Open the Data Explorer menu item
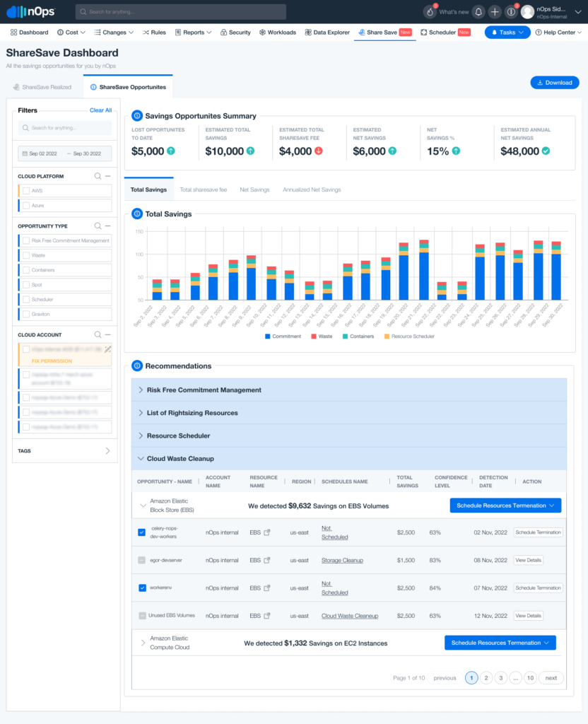The height and width of the screenshot is (724, 588). [327, 33]
